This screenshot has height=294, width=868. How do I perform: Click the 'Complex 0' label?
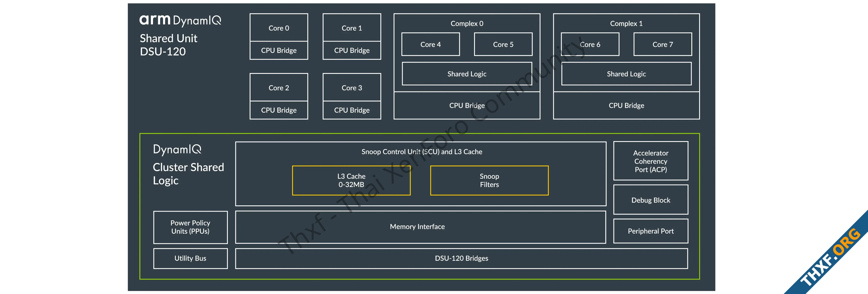click(x=467, y=24)
